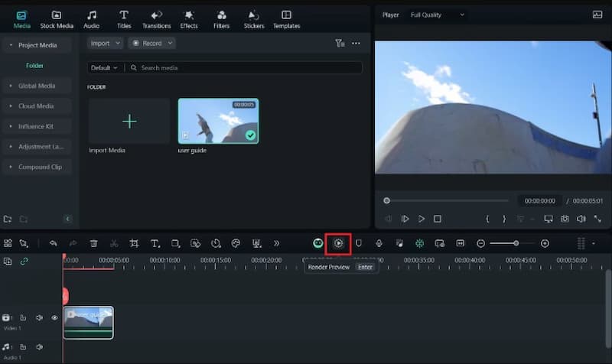Viewport: 612px width, 364px height.
Task: Mark in with the left brace icon
Action: (487, 219)
